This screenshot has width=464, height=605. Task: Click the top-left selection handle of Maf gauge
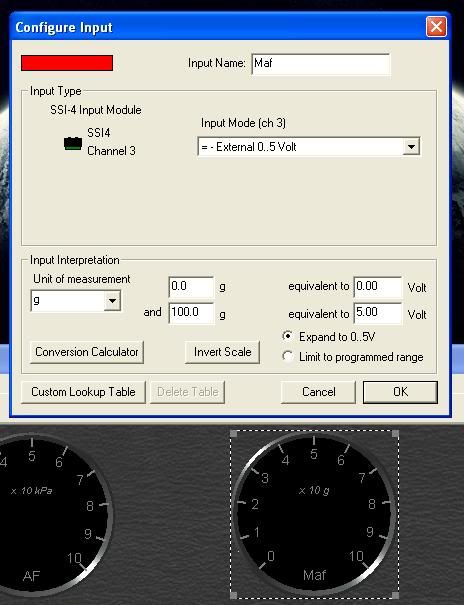coord(233,434)
